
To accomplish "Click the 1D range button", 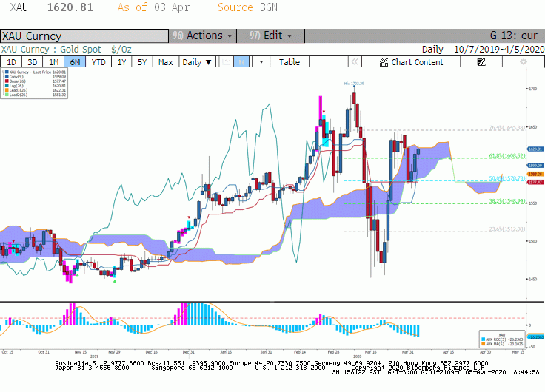I will [x=11, y=62].
